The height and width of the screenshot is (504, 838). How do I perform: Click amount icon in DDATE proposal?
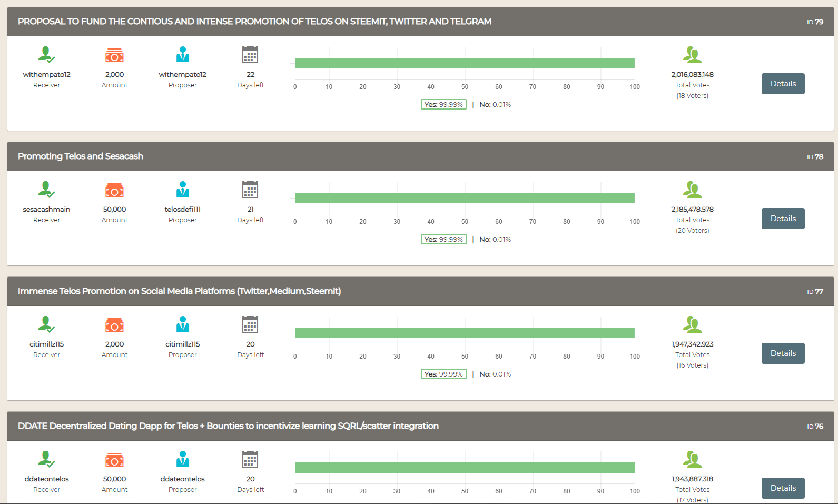pyautogui.click(x=114, y=460)
